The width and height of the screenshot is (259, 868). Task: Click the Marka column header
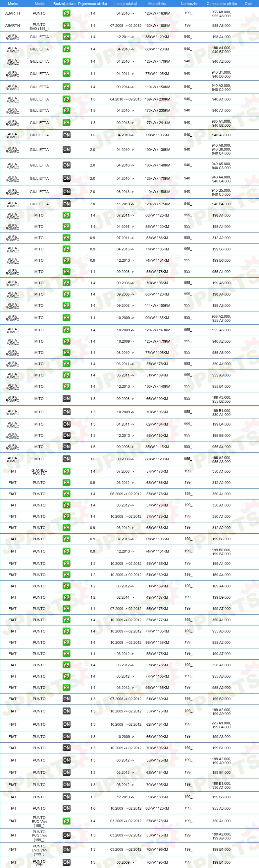pos(13,4)
